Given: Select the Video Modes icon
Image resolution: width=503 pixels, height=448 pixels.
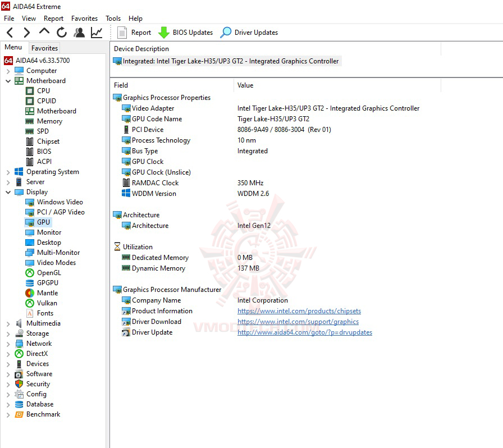Looking at the screenshot, I should [x=30, y=263].
